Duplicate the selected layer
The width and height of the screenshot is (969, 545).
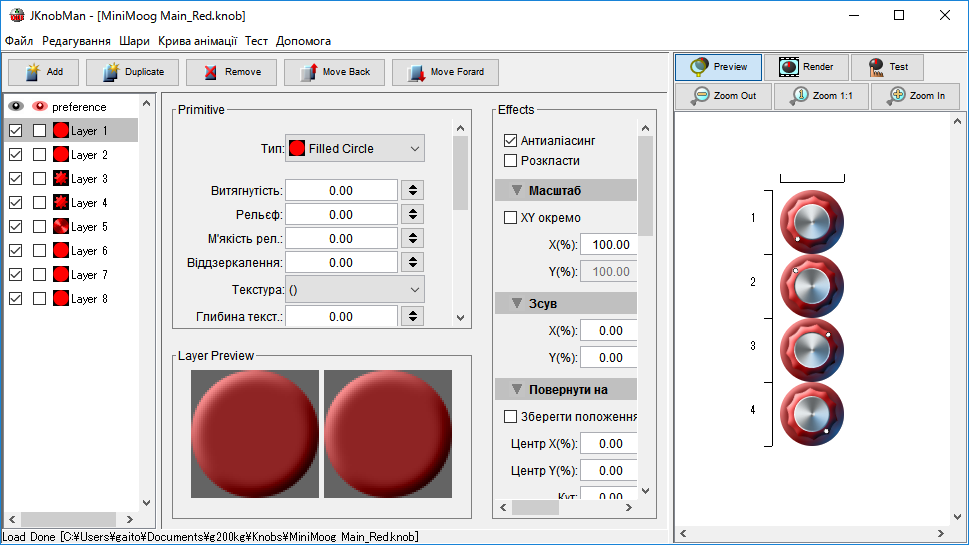click(132, 72)
